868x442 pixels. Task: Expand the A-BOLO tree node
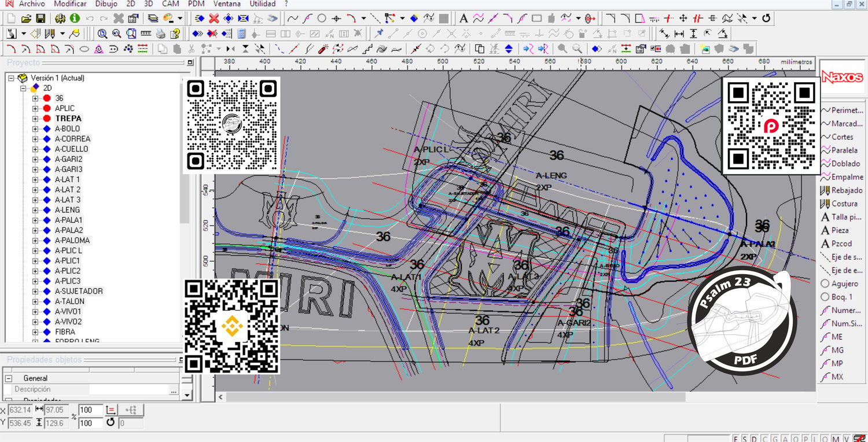point(35,128)
